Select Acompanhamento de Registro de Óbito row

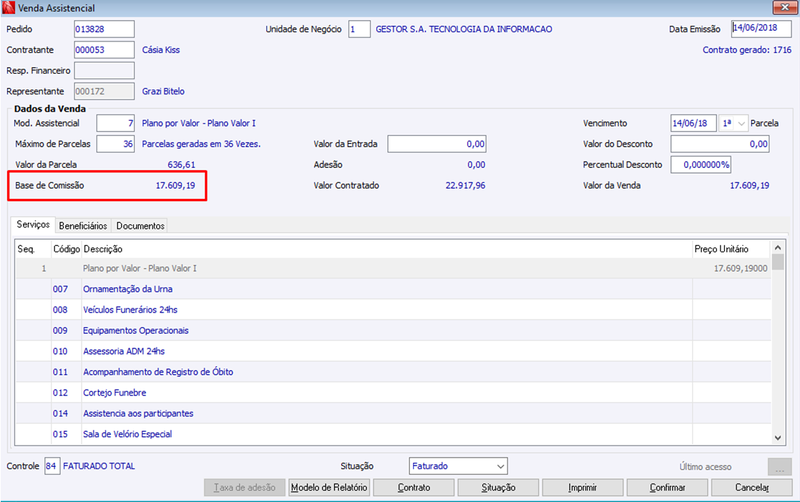[393, 372]
